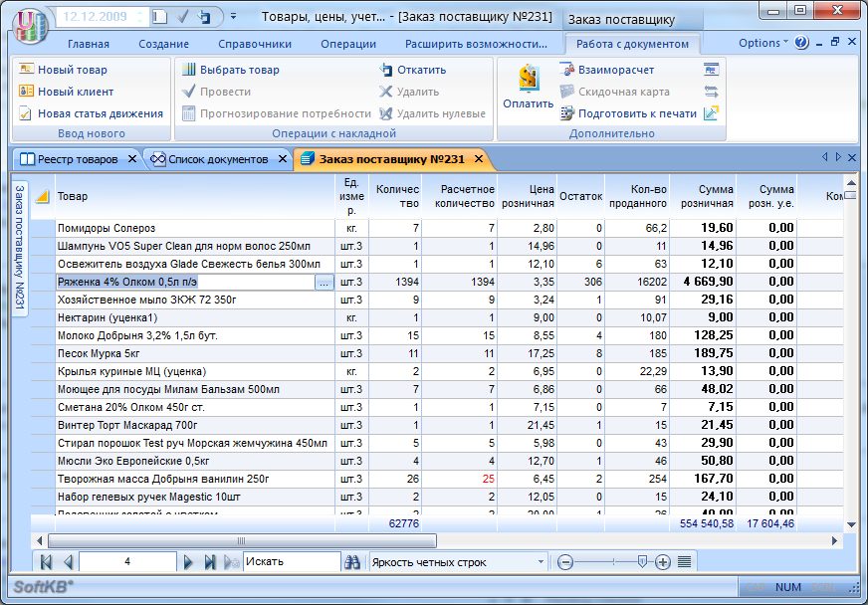868x605 pixels.
Task: Click the Провести checkmark icon in the ribbon
Action: pos(189,92)
